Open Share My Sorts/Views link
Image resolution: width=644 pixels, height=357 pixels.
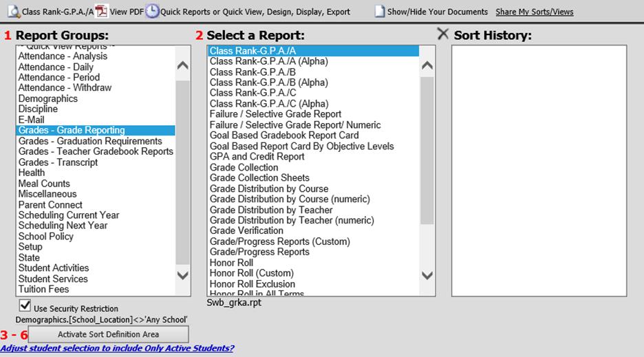534,12
